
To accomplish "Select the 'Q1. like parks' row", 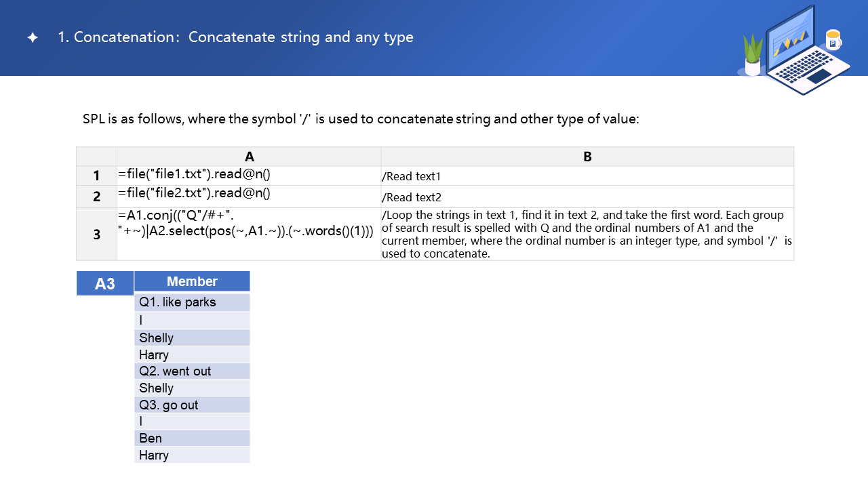I will pyautogui.click(x=192, y=302).
